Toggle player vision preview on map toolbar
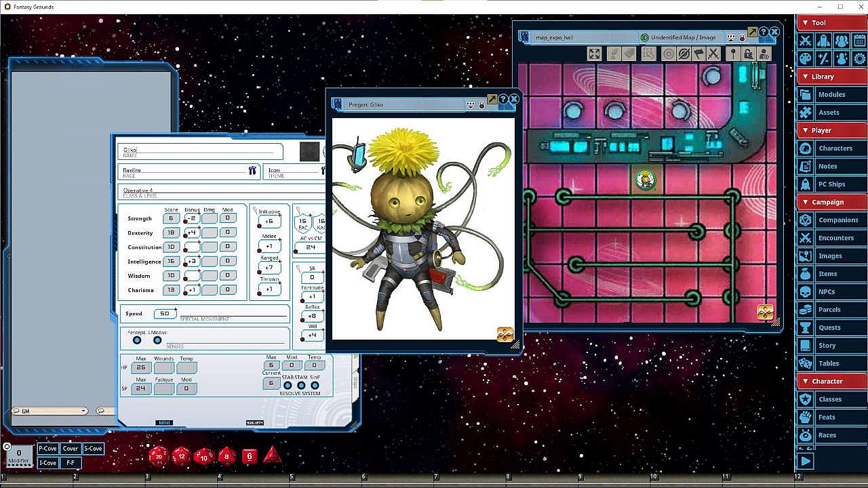 pyautogui.click(x=764, y=54)
